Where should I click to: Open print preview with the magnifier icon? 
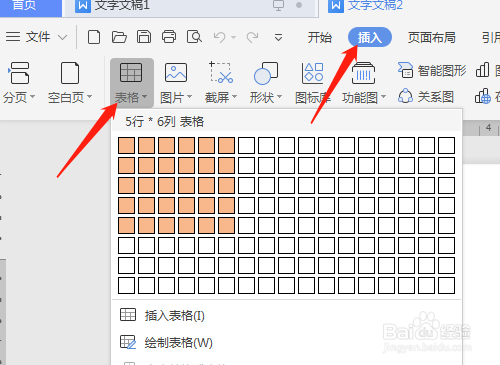[x=194, y=37]
